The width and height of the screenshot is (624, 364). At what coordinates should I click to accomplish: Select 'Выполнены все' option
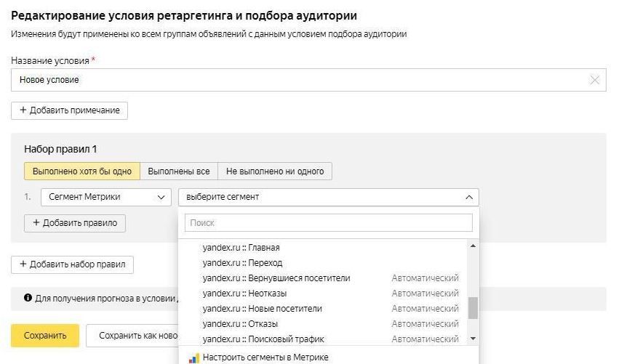tap(179, 171)
